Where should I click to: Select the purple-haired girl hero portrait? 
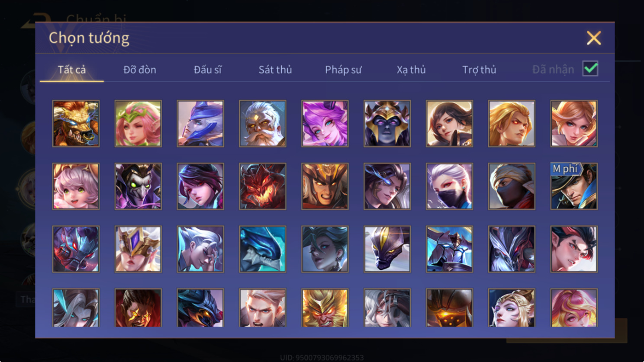(x=325, y=124)
